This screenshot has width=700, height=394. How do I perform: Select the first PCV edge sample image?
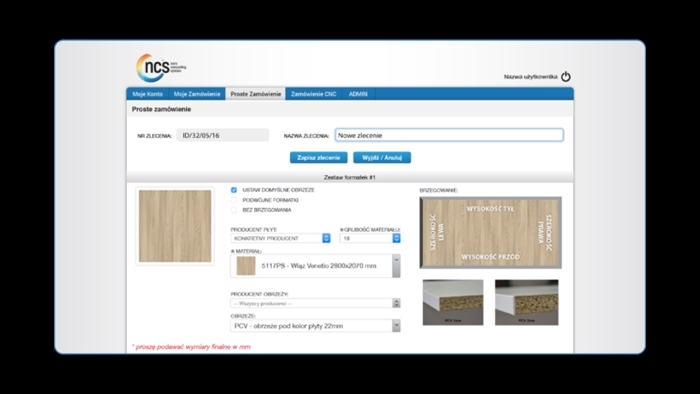453,302
